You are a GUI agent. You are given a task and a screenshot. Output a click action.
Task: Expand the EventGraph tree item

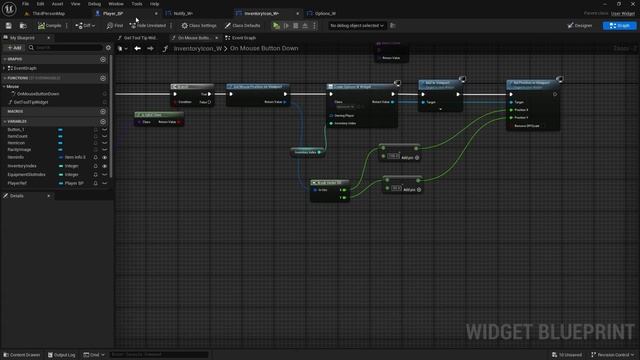point(4,68)
